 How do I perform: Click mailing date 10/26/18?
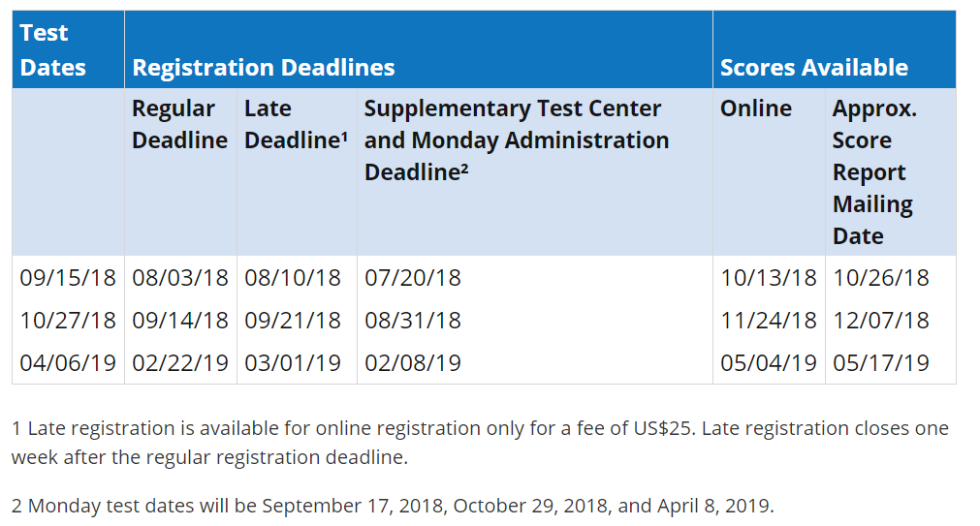pyautogui.click(x=880, y=278)
